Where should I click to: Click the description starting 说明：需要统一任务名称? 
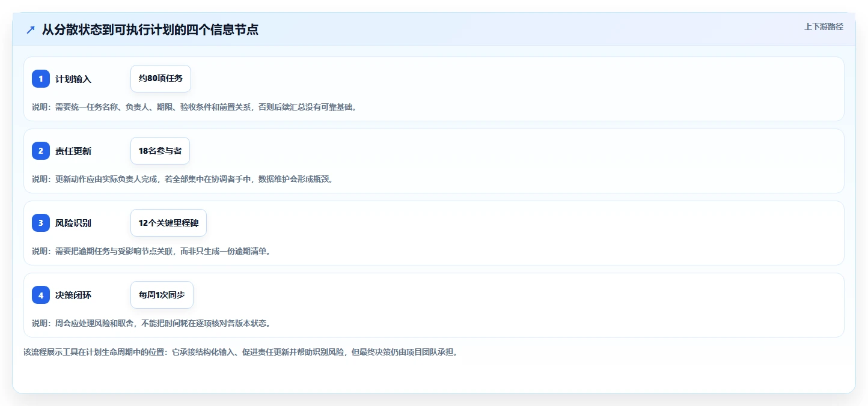[194, 107]
